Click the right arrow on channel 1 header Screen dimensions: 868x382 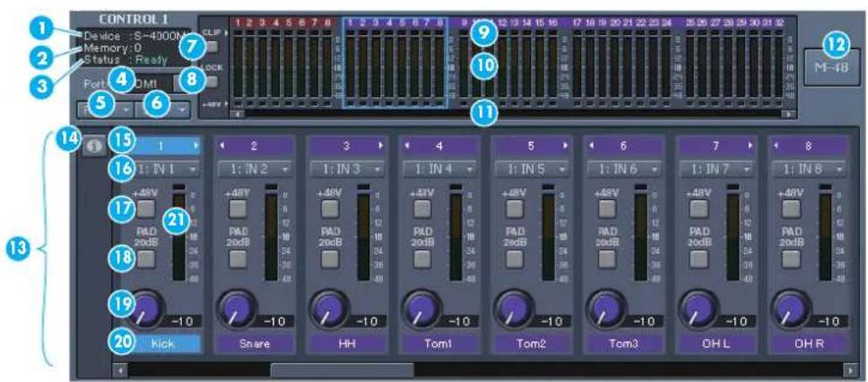[195, 146]
